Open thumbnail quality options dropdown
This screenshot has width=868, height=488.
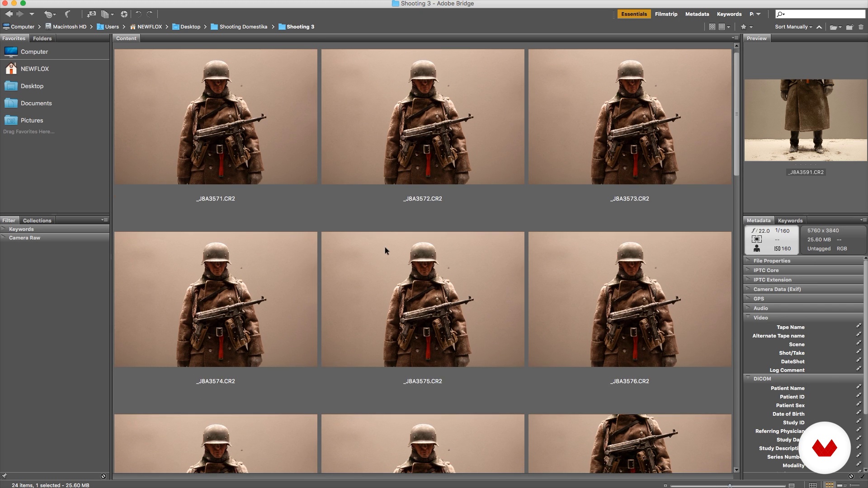[x=724, y=27]
